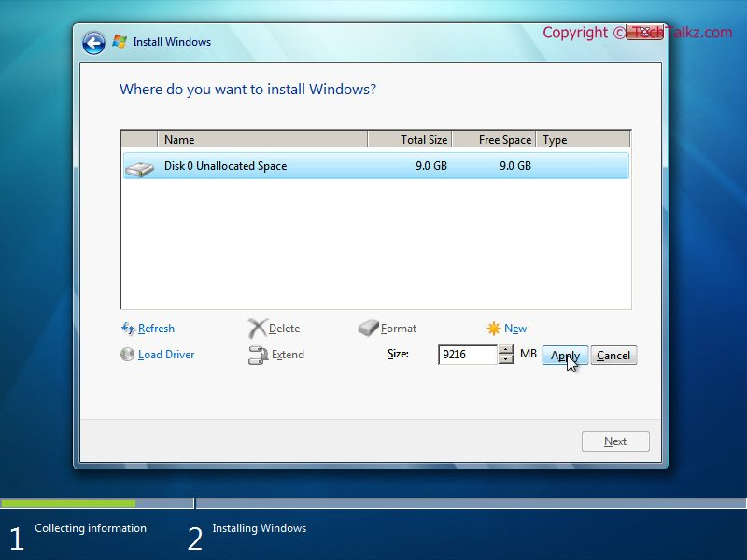Sort by the Total Size column header
The height and width of the screenshot is (560, 747).
pos(410,139)
